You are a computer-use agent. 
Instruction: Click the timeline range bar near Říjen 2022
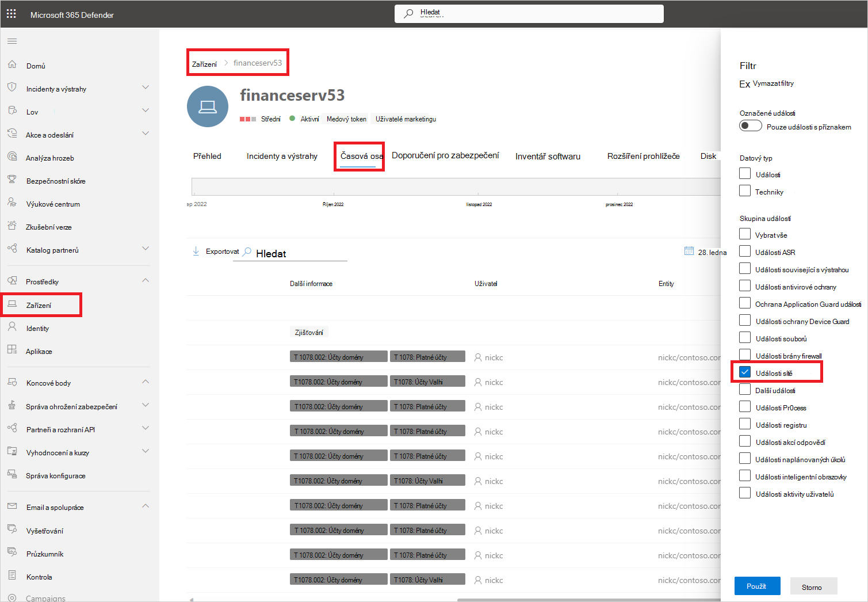[334, 186]
